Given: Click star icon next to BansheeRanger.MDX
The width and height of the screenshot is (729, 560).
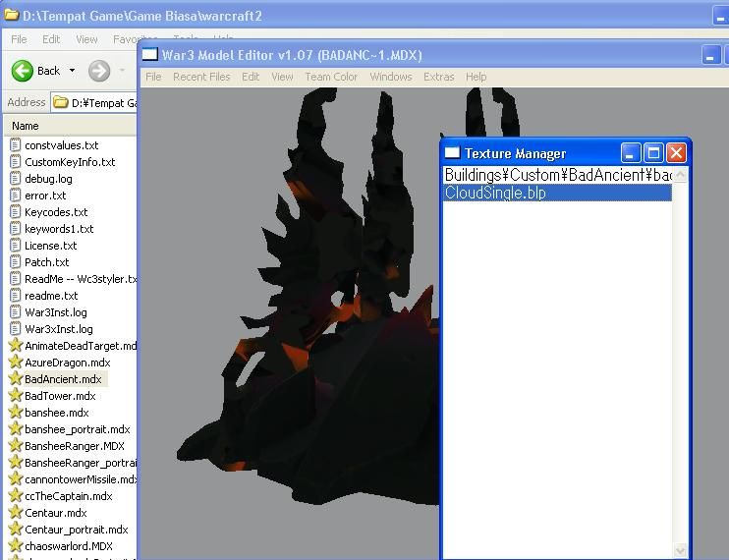Looking at the screenshot, I should click(16, 446).
